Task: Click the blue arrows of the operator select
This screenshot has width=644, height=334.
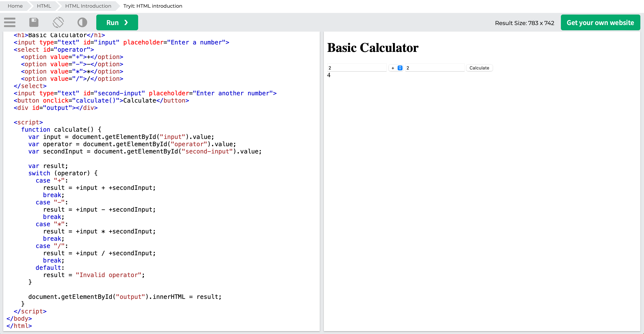Action: pyautogui.click(x=400, y=68)
